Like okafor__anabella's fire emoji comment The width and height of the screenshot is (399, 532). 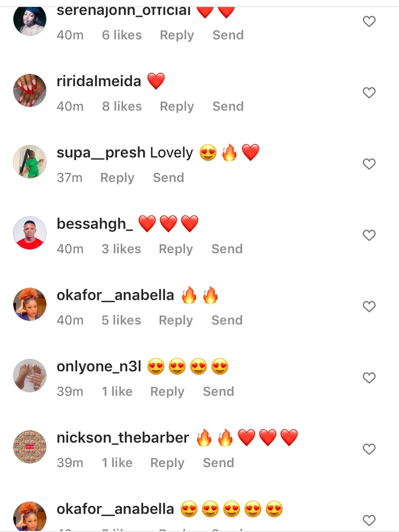click(369, 306)
